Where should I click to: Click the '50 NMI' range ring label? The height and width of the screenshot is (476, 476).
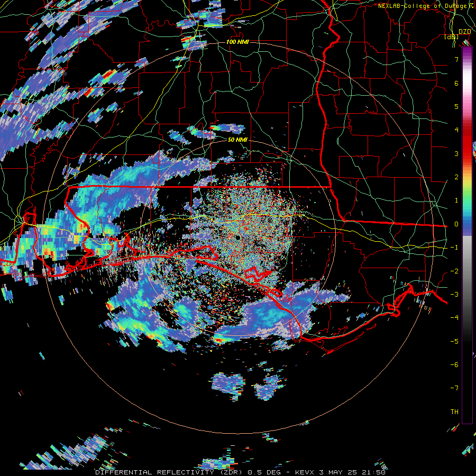pos(237,140)
